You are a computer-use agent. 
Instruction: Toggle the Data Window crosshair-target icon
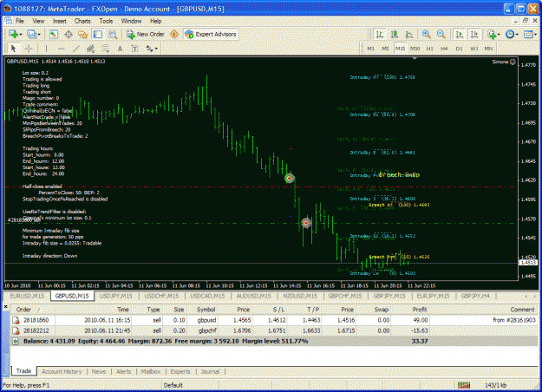(69, 34)
